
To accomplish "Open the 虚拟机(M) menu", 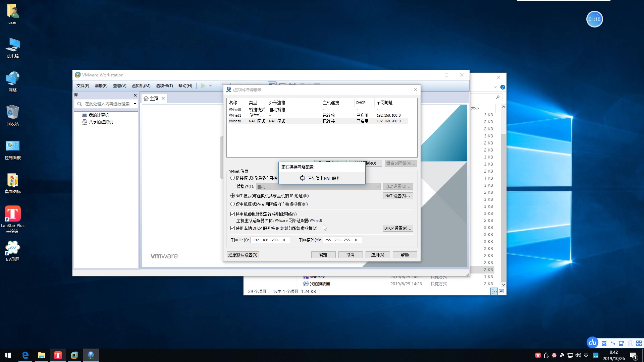I will [141, 86].
